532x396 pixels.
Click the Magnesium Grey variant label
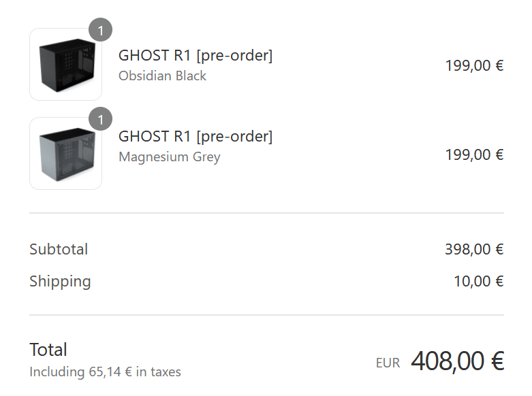(170, 157)
